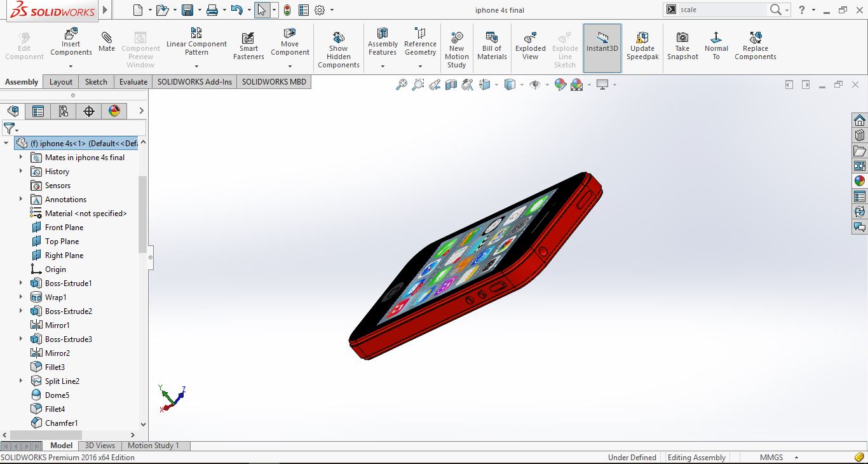Click the Edit Appearance color ball icon
Image resolution: width=868 pixels, height=464 pixels.
[560, 85]
